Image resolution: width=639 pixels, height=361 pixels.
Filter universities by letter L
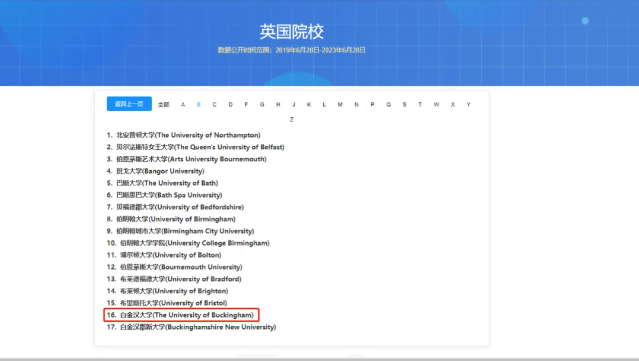pyautogui.click(x=324, y=105)
